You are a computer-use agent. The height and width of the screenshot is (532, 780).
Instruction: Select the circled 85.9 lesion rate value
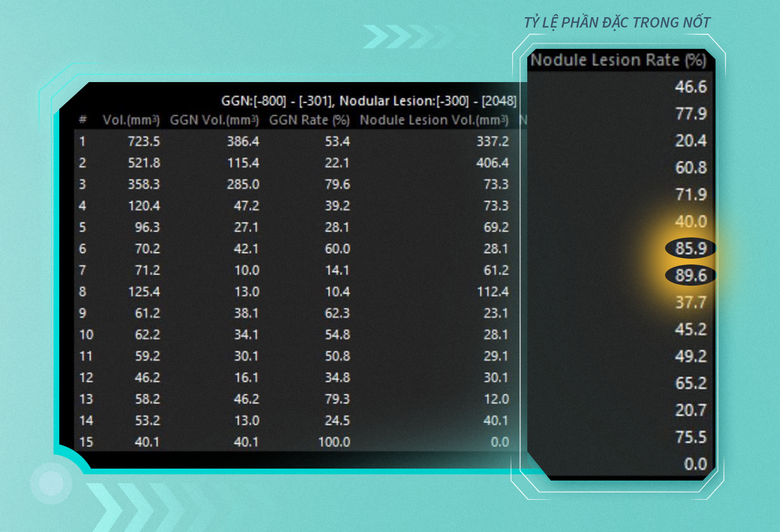pos(691,248)
